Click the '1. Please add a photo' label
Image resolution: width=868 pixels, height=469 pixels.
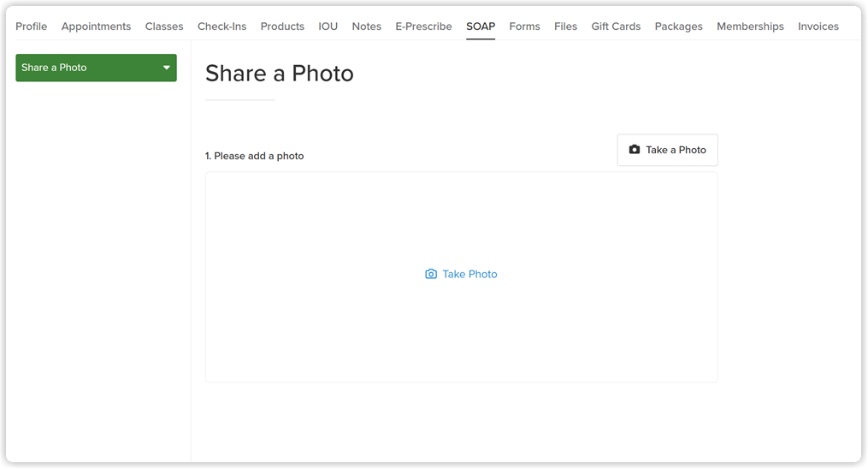254,156
